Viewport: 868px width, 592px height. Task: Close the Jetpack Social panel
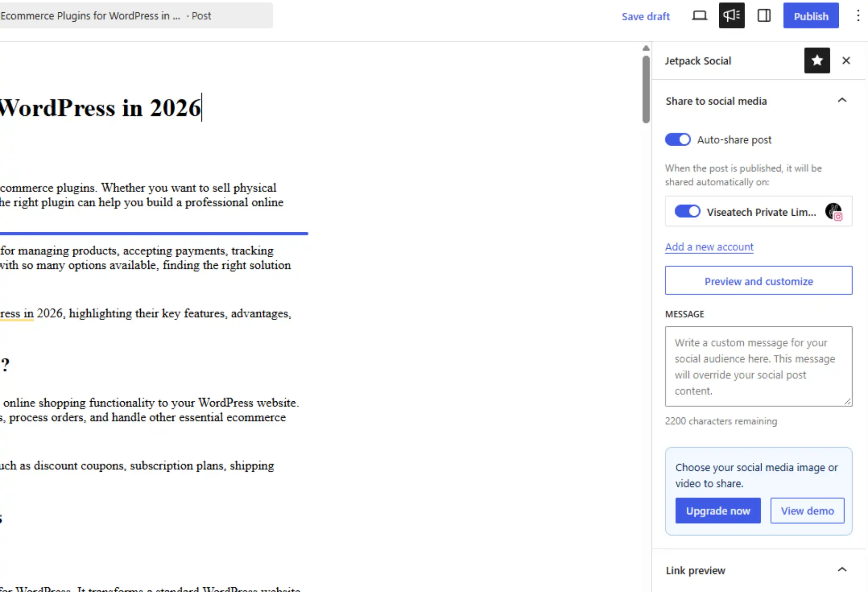click(x=846, y=61)
